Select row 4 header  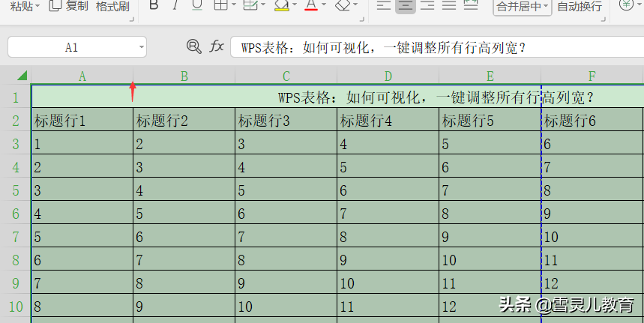(x=16, y=166)
